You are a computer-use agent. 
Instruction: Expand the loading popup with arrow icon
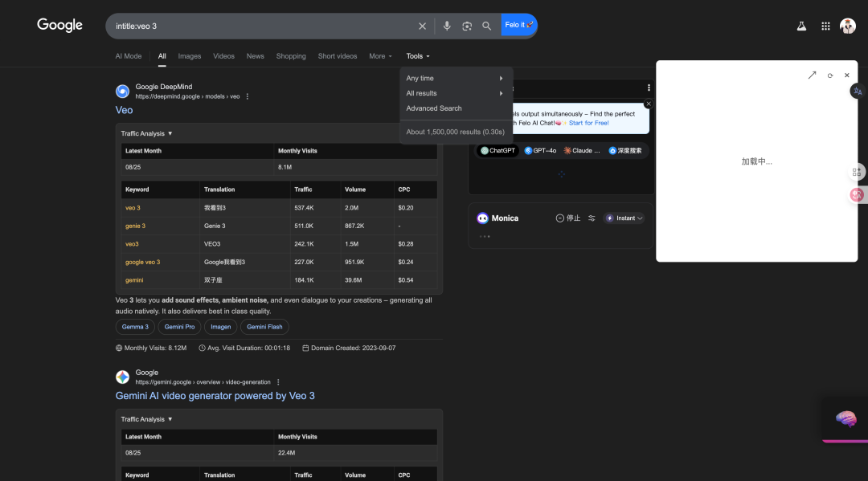(x=812, y=75)
